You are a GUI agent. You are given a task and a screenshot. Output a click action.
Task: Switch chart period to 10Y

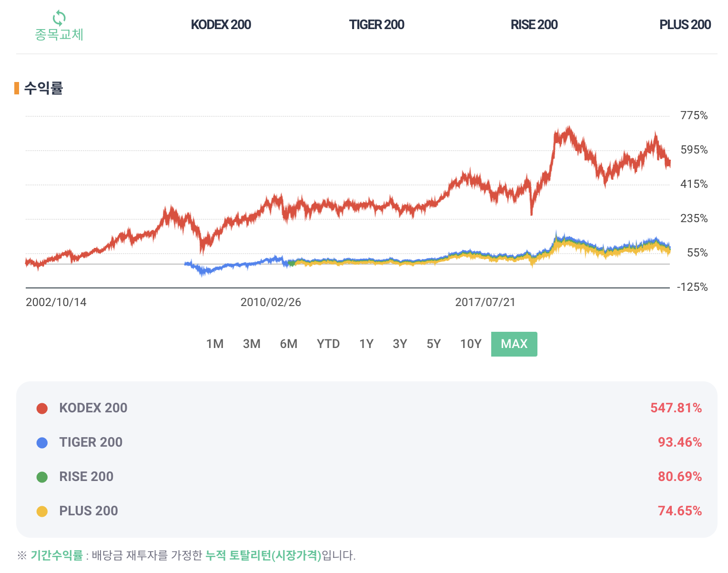tap(471, 344)
